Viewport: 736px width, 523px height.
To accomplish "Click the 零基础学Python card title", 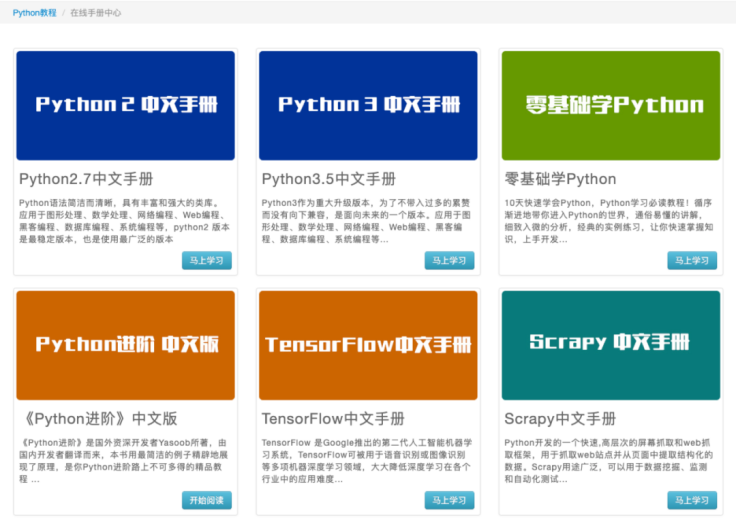I will [x=560, y=179].
